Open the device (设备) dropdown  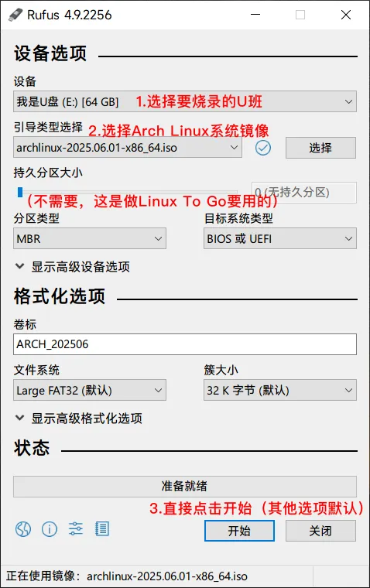(x=185, y=101)
